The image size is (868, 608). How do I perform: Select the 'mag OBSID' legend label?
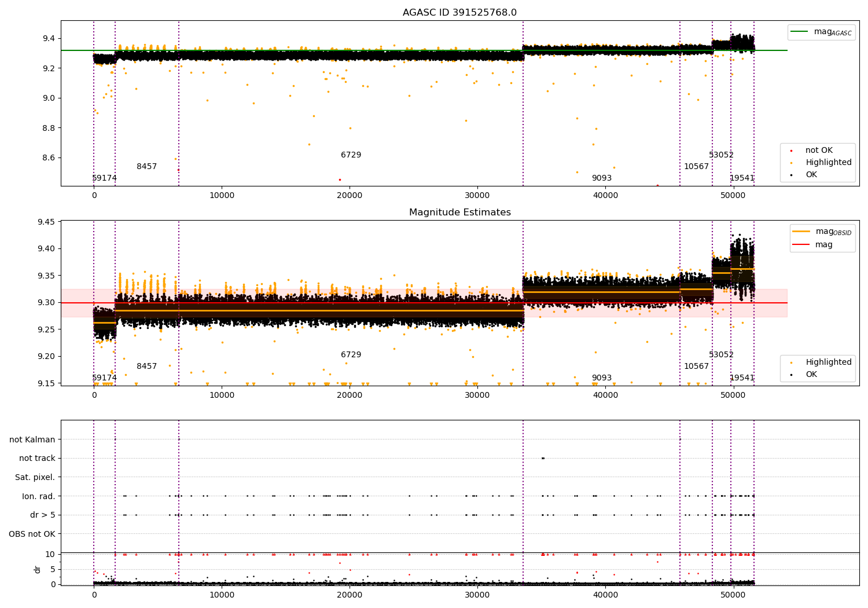tap(833, 232)
